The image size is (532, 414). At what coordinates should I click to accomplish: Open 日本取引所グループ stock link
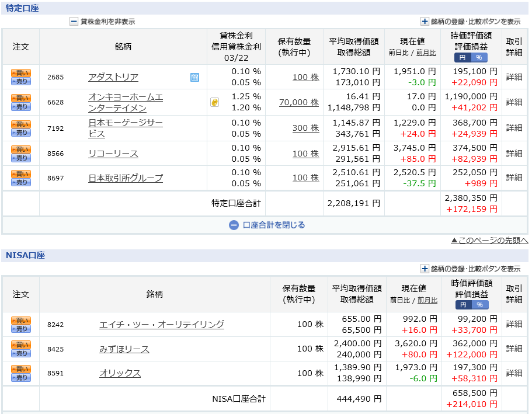[126, 178]
